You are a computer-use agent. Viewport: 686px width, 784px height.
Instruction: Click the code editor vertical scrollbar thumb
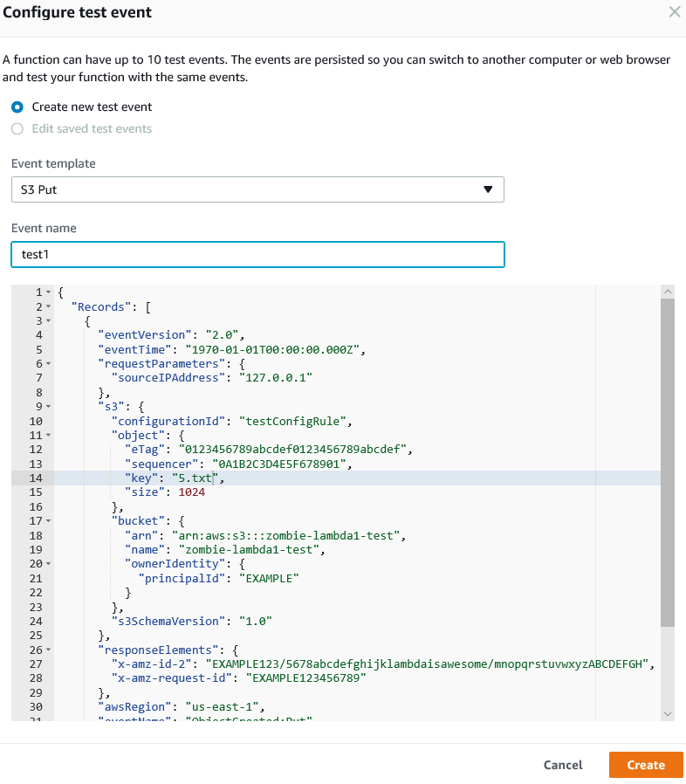(668, 463)
